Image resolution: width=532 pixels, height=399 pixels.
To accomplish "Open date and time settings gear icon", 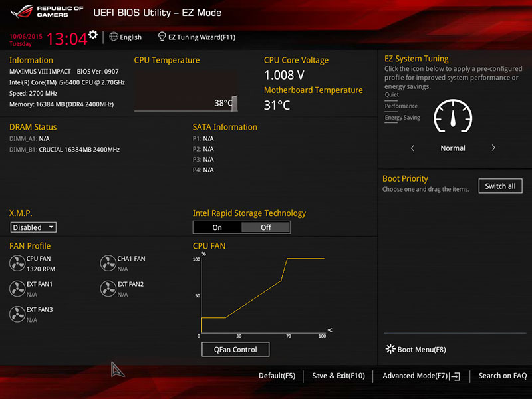I will click(93, 35).
